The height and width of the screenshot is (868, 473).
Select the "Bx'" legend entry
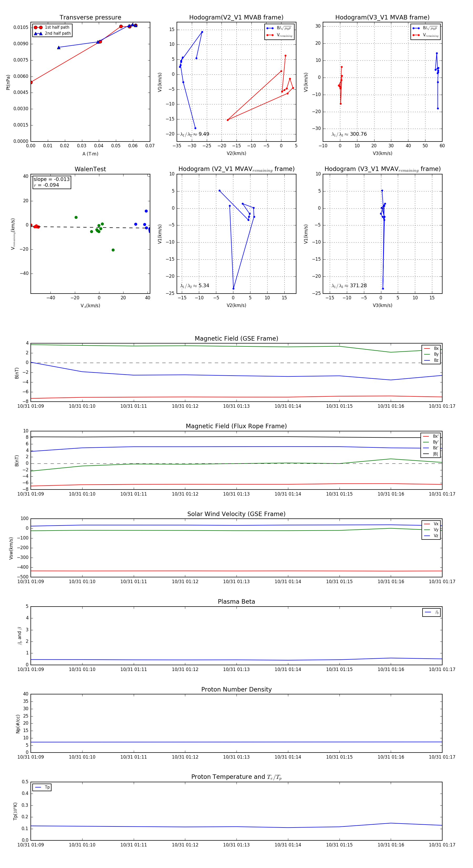point(431,436)
